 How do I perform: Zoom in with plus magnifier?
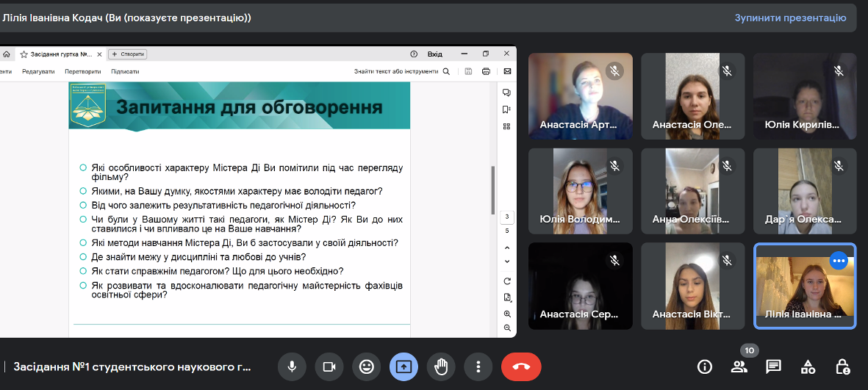point(507,314)
